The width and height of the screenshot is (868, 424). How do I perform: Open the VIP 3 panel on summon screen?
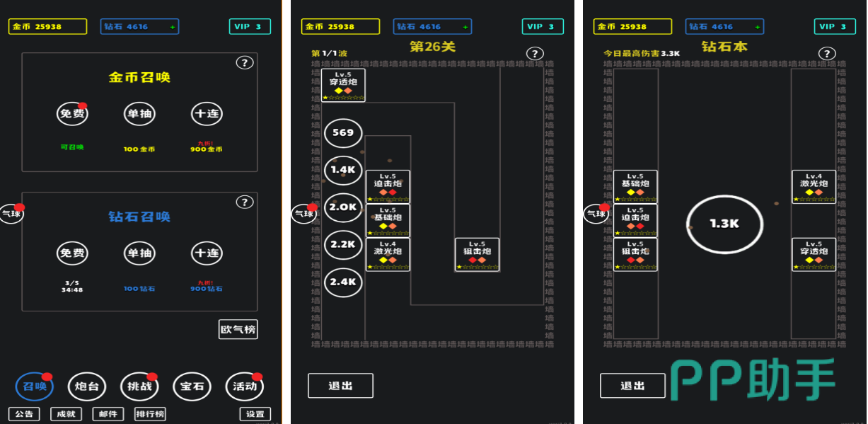(x=250, y=27)
